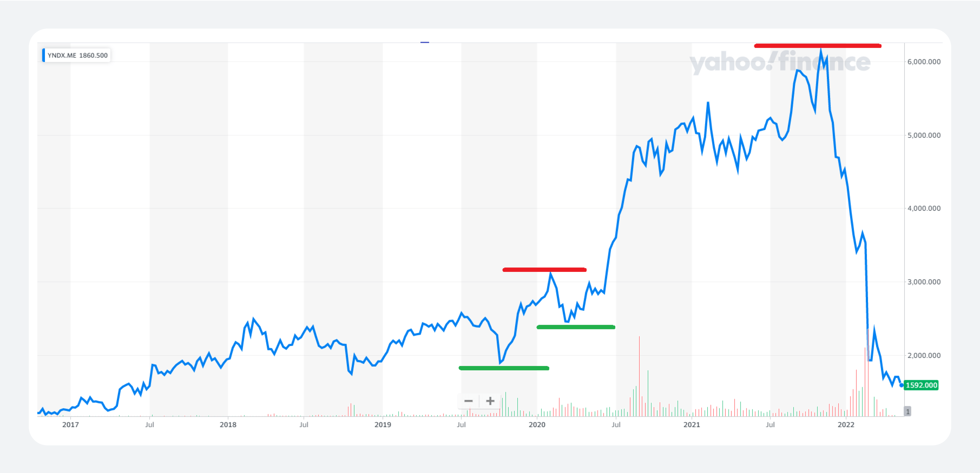Click the 2022 label on the time axis

click(x=846, y=425)
